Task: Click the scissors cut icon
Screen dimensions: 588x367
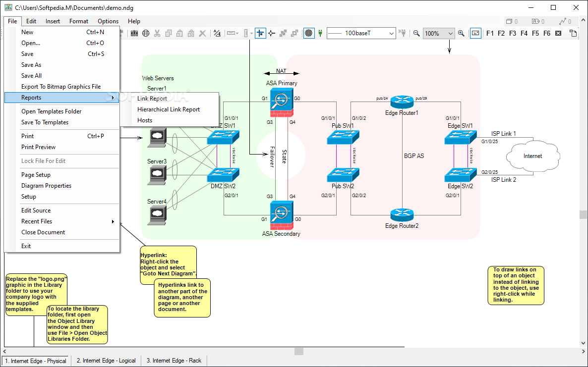Action: coord(157,33)
